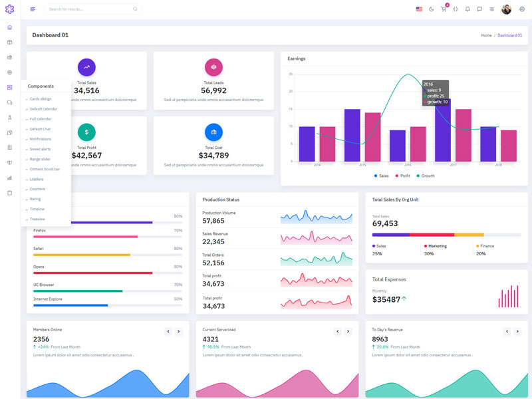This screenshot has height=399, width=532.
Task: Toggle the Growth series in Earnings legend
Action: (x=426, y=176)
